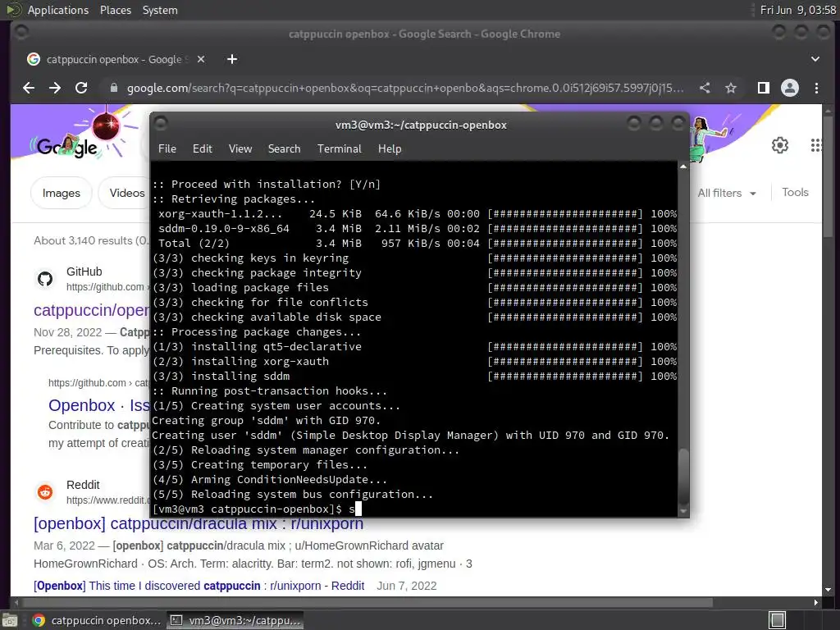Open terminal Search menu

click(x=284, y=148)
